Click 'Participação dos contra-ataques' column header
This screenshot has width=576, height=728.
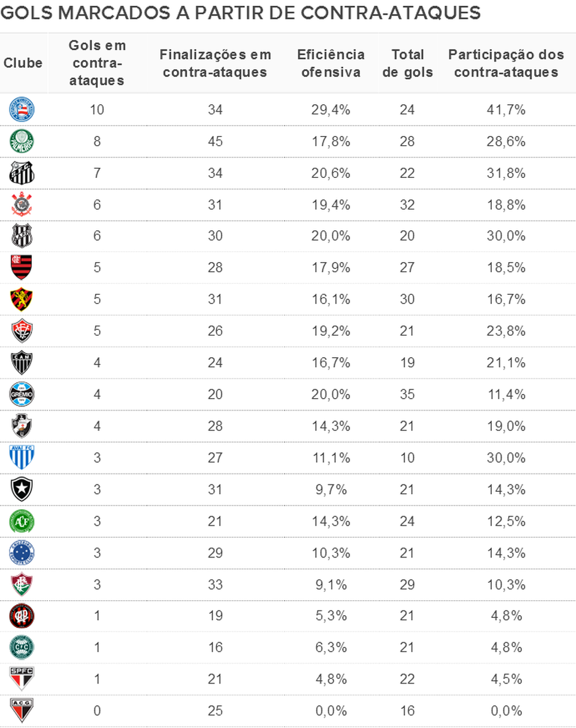pyautogui.click(x=506, y=63)
